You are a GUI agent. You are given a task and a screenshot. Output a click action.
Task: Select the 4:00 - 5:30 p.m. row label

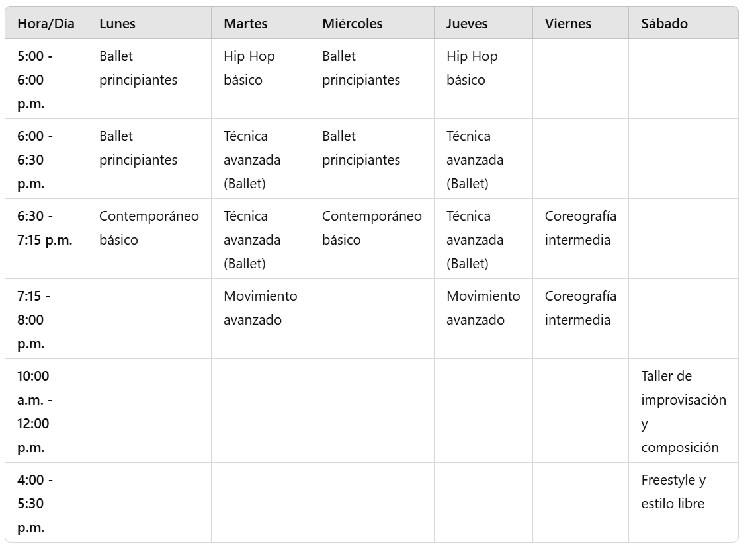tap(46, 502)
